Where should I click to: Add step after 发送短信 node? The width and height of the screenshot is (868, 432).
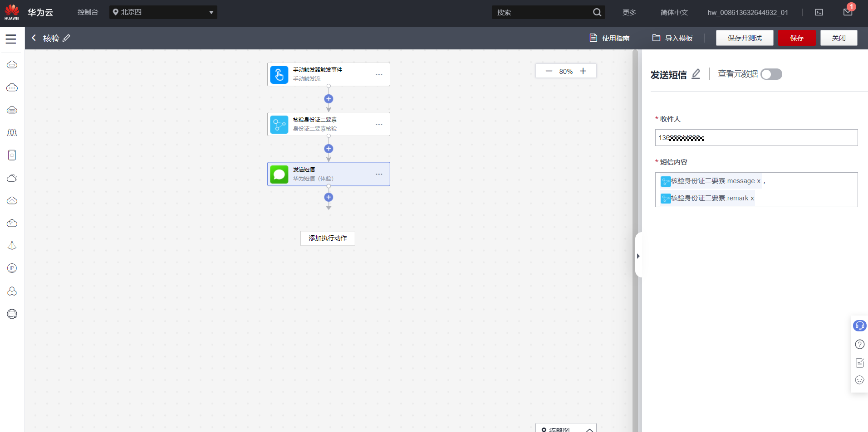click(x=329, y=197)
